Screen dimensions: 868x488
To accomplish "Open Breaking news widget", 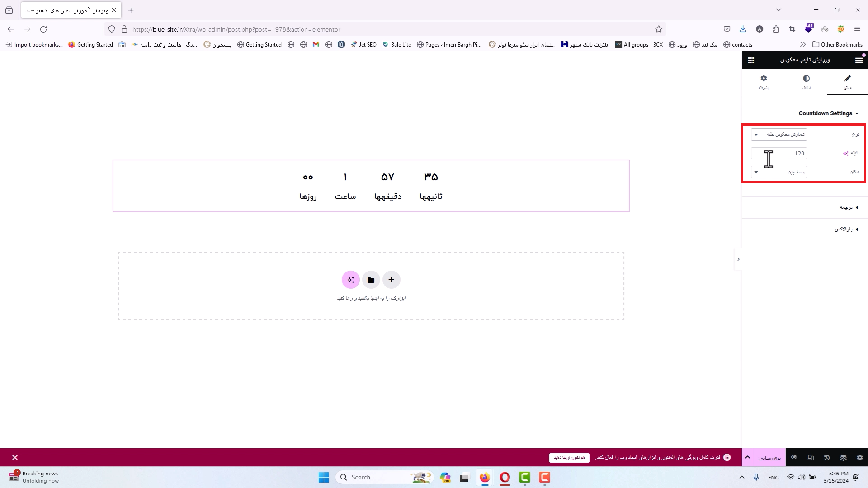I will pos(34,477).
